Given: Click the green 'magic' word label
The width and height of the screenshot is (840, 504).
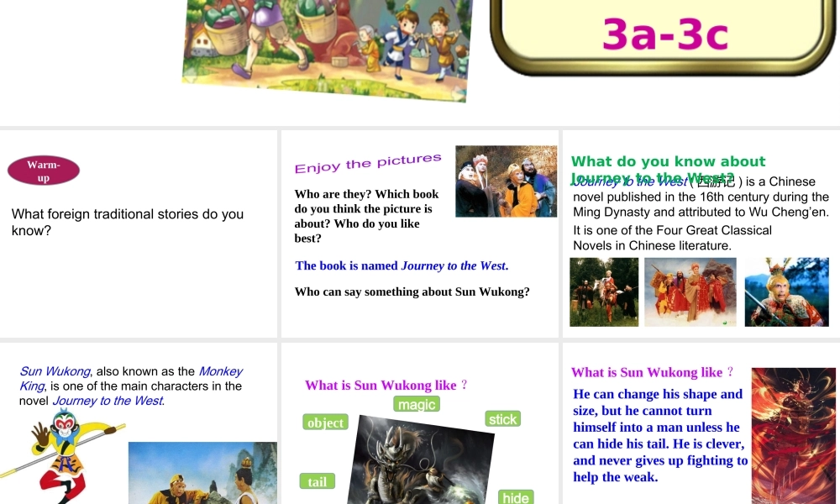Looking at the screenshot, I should pyautogui.click(x=417, y=404).
